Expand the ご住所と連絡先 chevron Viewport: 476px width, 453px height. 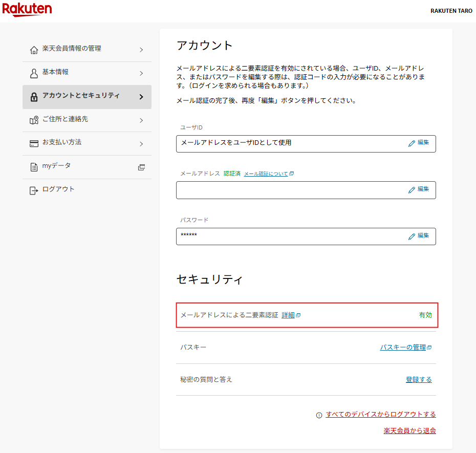(141, 120)
